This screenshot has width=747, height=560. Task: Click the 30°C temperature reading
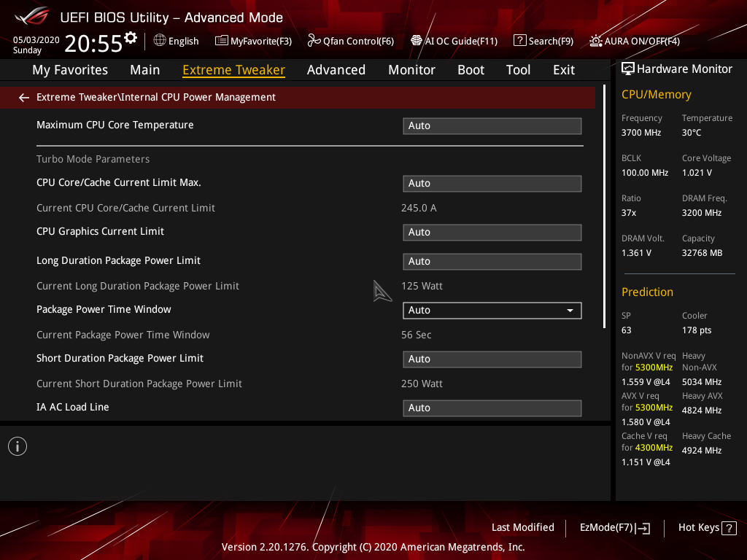(x=692, y=133)
